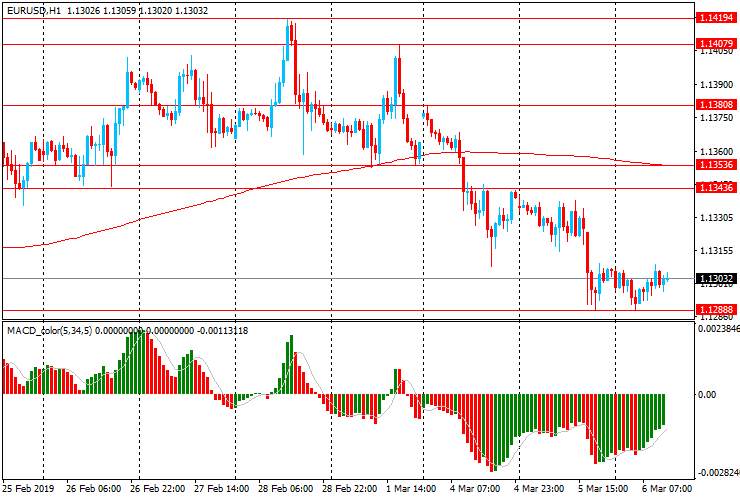Click the 28 Feb 06:00 time label

coord(286,488)
